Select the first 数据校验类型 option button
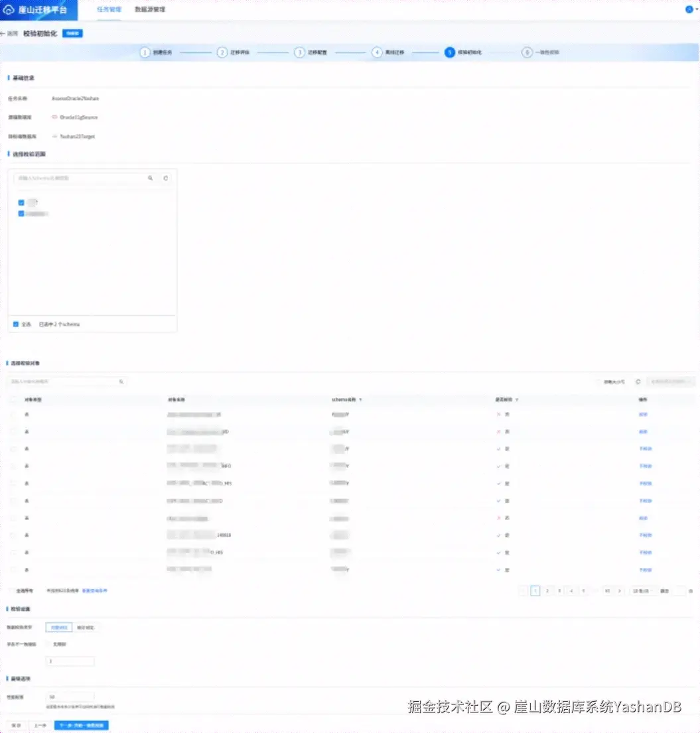The width and height of the screenshot is (700, 733). 59,628
